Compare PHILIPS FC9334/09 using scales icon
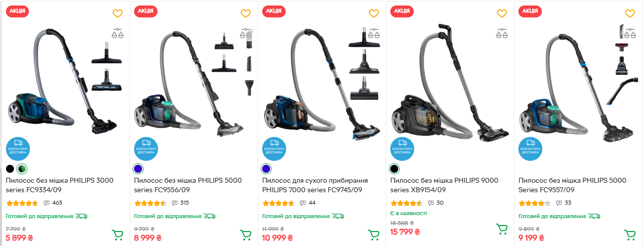The width and height of the screenshot is (644, 246). coord(117,33)
